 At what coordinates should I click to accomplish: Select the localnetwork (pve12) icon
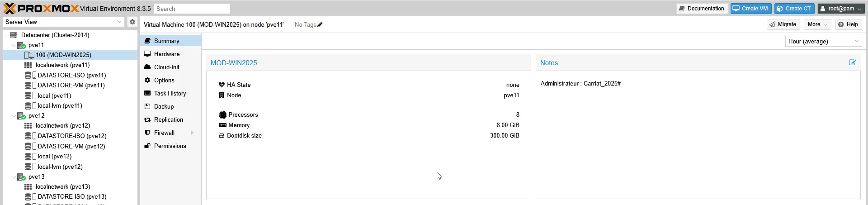pos(28,126)
